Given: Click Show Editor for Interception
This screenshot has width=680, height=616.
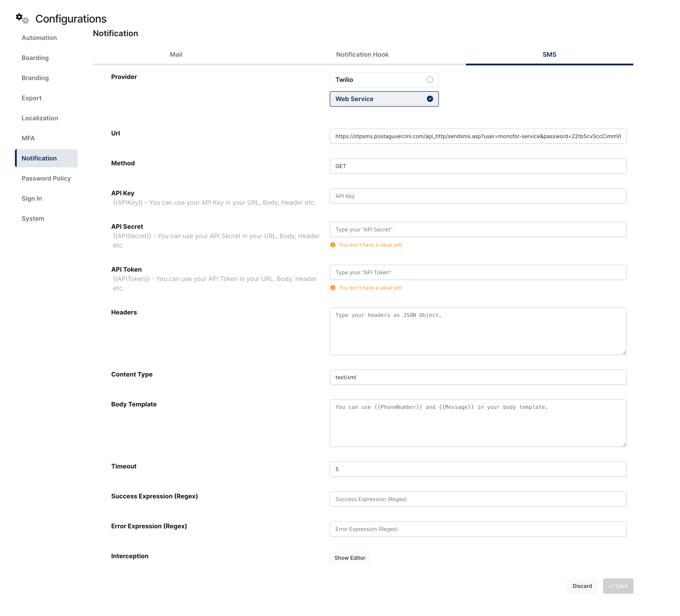Looking at the screenshot, I should click(350, 558).
